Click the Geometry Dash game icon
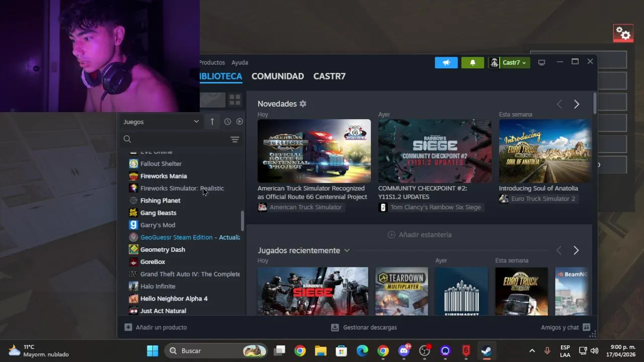The image size is (644, 362). point(133,249)
